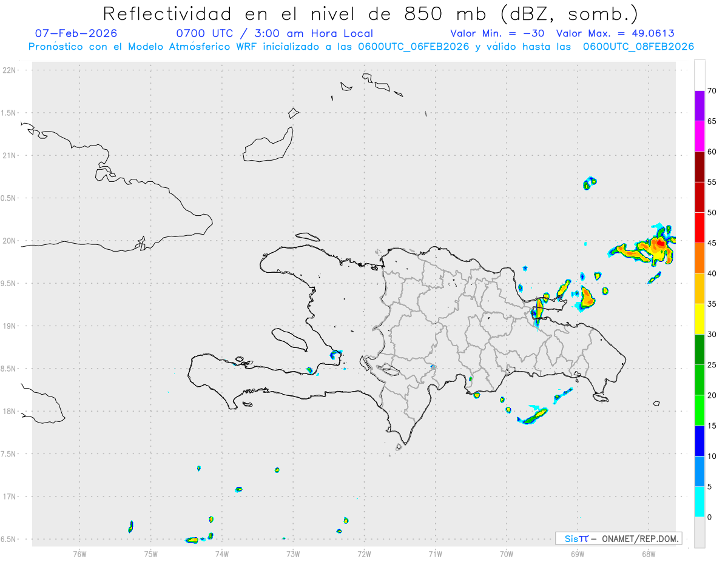Click the '69W' longitude axis label

[578, 553]
